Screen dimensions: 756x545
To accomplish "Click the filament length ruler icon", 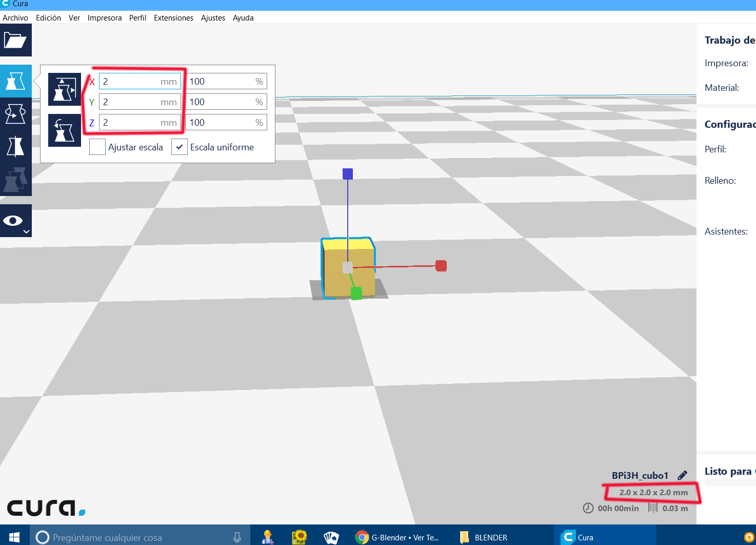I will click(x=653, y=508).
